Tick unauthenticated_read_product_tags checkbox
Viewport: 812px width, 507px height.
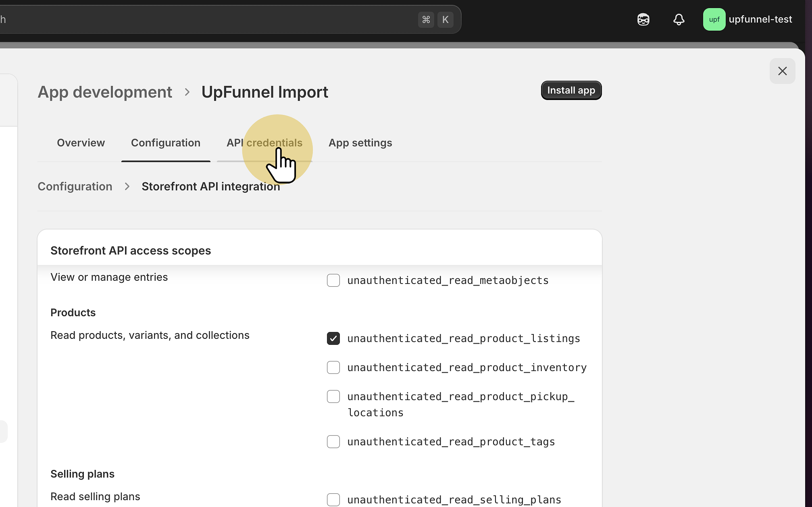[x=333, y=442]
